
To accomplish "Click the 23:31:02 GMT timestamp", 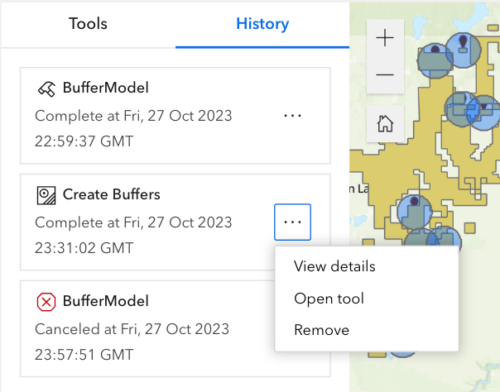I will click(x=84, y=248).
